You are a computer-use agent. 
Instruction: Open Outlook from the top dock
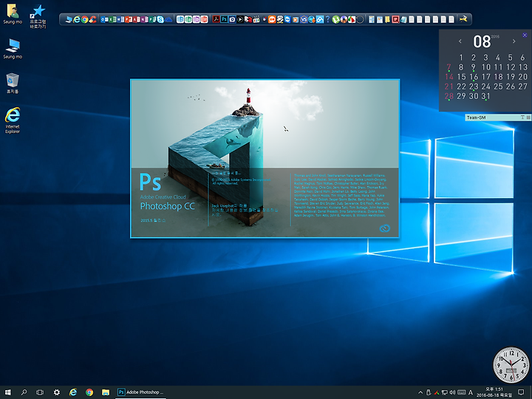coord(104,19)
